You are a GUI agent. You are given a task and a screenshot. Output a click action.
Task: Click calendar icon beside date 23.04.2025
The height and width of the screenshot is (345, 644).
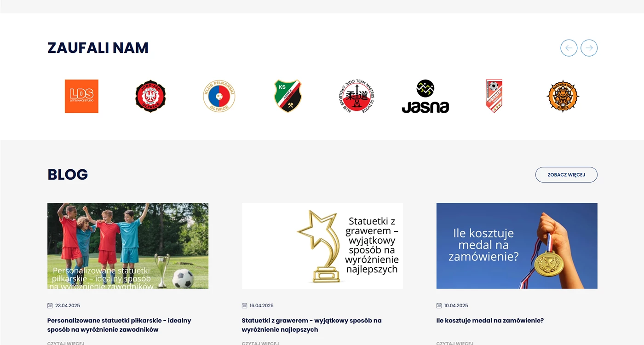click(50, 305)
